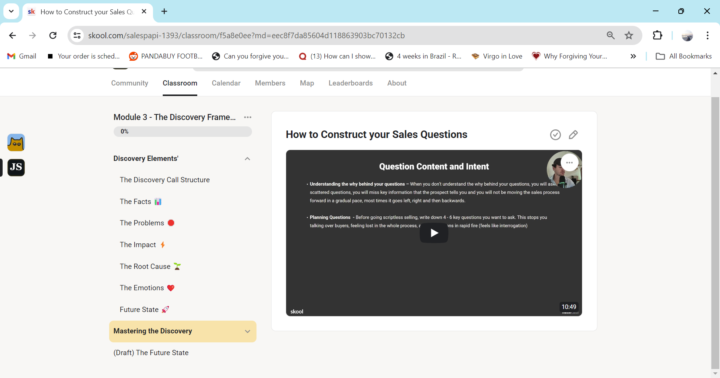Open The Emotions lesson
Image resolution: width=720 pixels, height=378 pixels.
click(x=147, y=288)
